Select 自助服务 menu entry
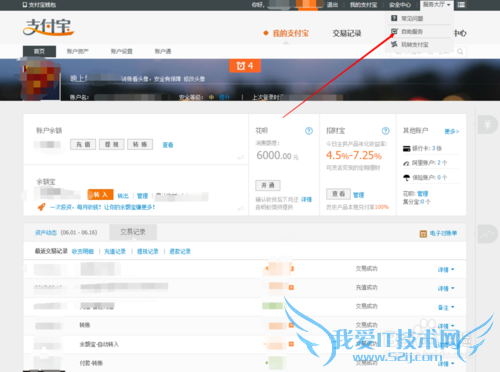This screenshot has height=372, width=500. tap(412, 32)
